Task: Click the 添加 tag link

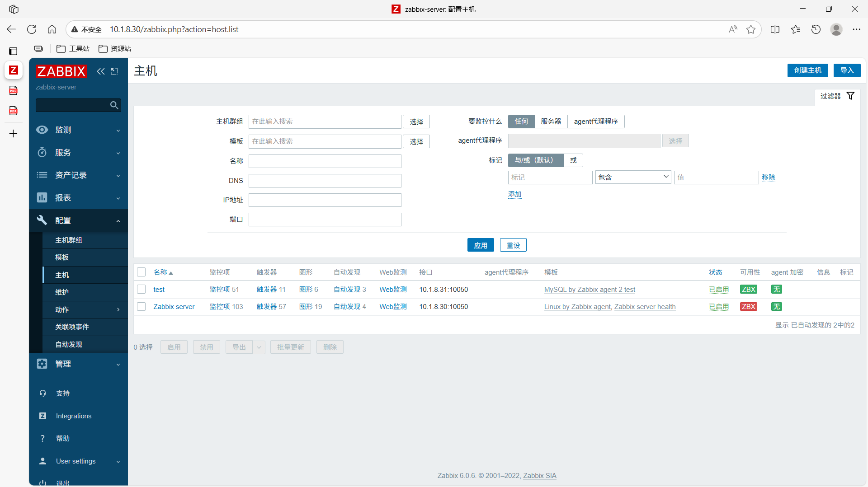Action: coord(514,194)
